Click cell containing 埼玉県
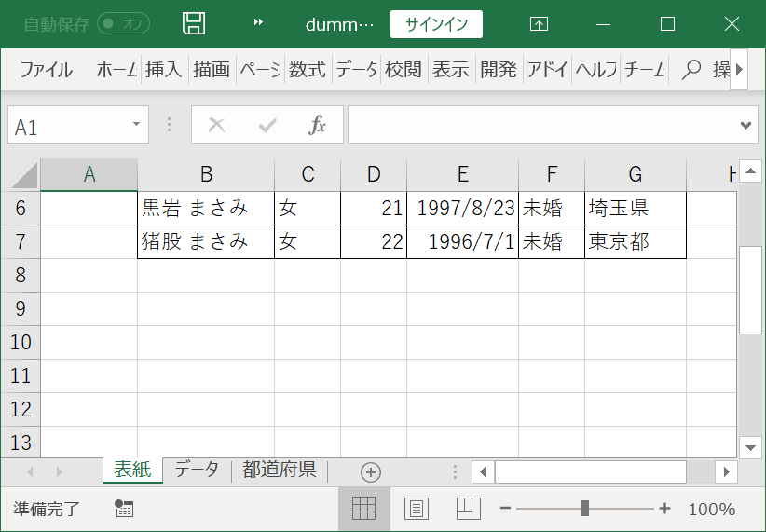 [x=636, y=209]
